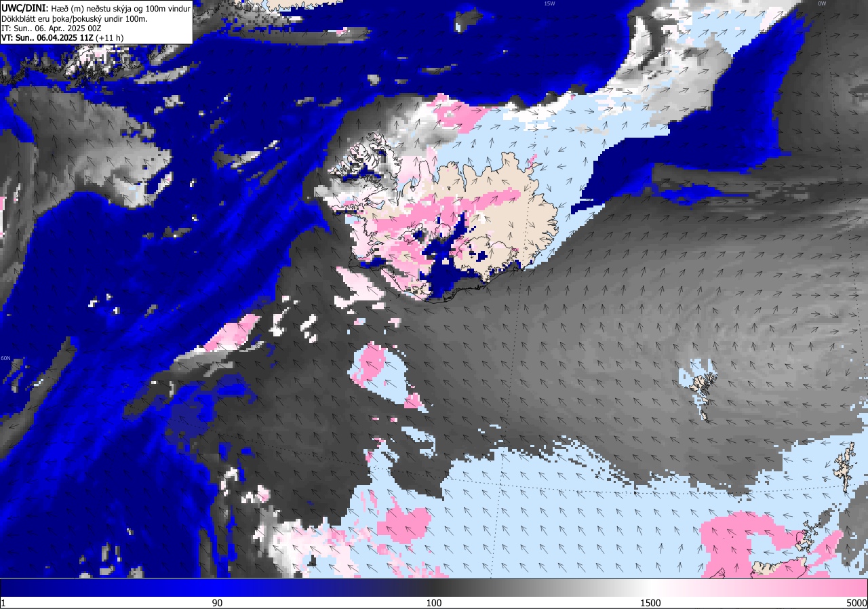This screenshot has width=868, height=609.
Task: Click the '60N' latitude label
Action: pos(5,358)
